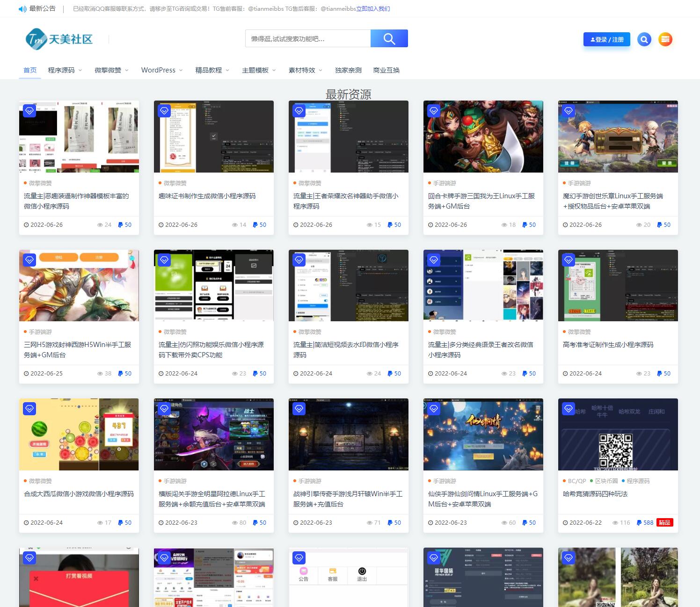This screenshot has height=607, width=700.
Task: Click view count 116 on 哈希竞猜 card
Action: click(625, 523)
